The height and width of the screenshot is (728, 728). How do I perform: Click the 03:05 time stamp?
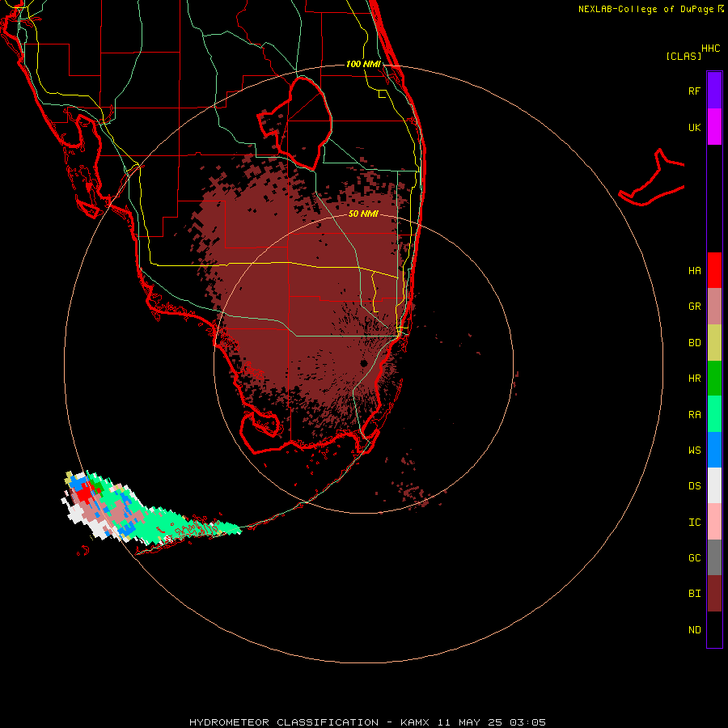(527, 722)
